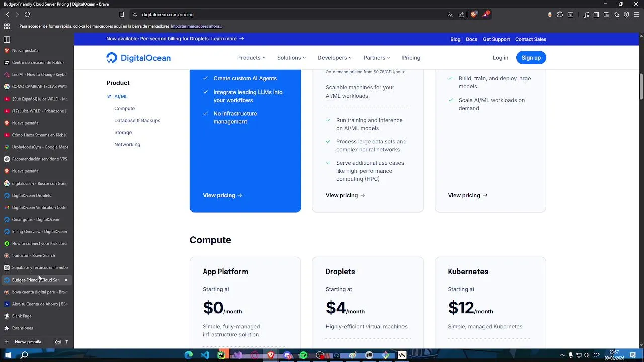644x362 pixels.
Task: Open Windows search on taskbar
Action: click(24, 355)
